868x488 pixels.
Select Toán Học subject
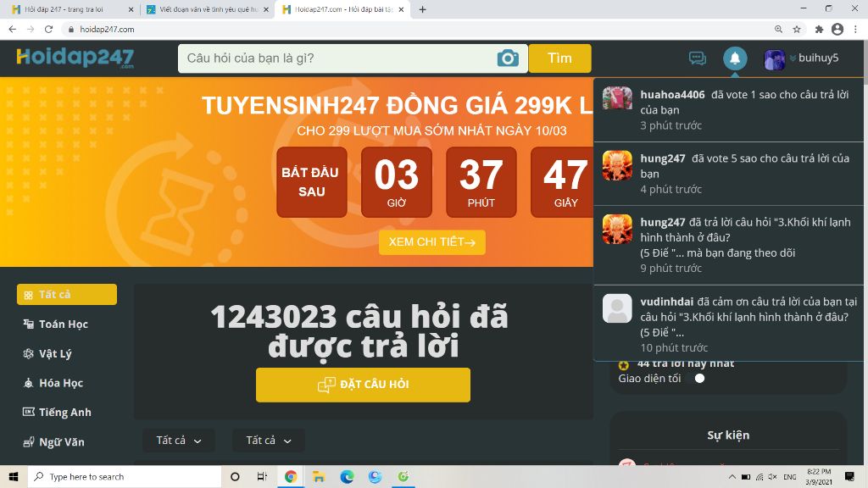coord(63,324)
